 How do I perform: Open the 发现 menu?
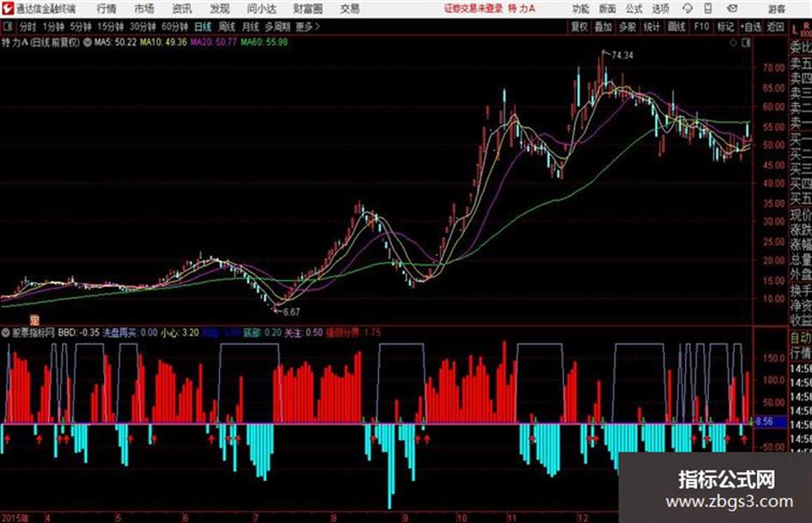point(220,9)
